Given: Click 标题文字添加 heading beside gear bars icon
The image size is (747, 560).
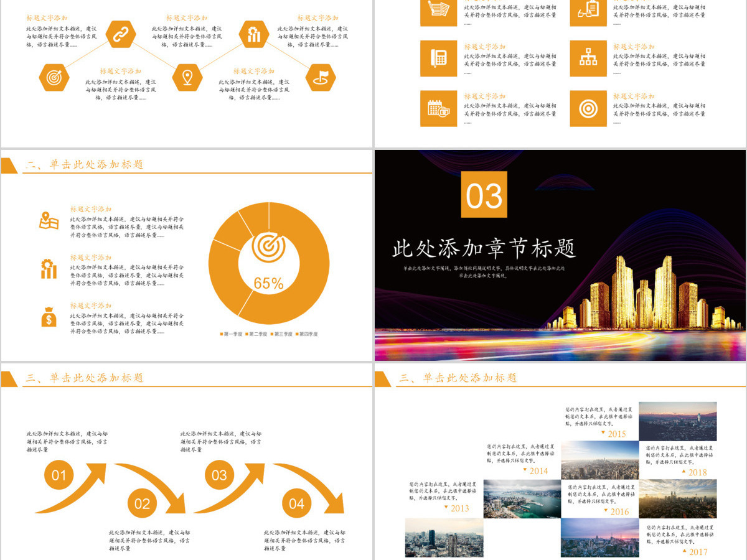Looking at the screenshot, I should pos(91,257).
